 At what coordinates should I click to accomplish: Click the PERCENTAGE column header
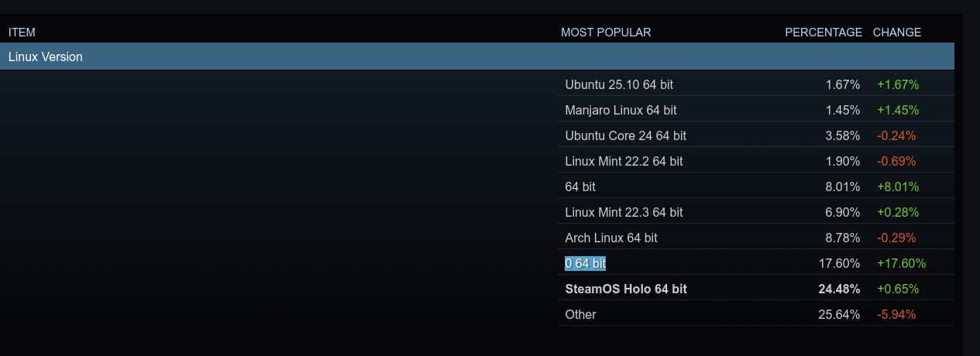[824, 33]
